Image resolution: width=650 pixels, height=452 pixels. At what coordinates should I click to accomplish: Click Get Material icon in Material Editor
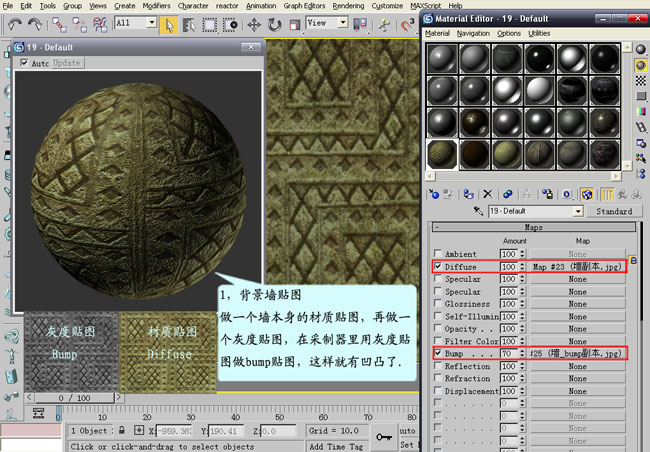[x=433, y=194]
